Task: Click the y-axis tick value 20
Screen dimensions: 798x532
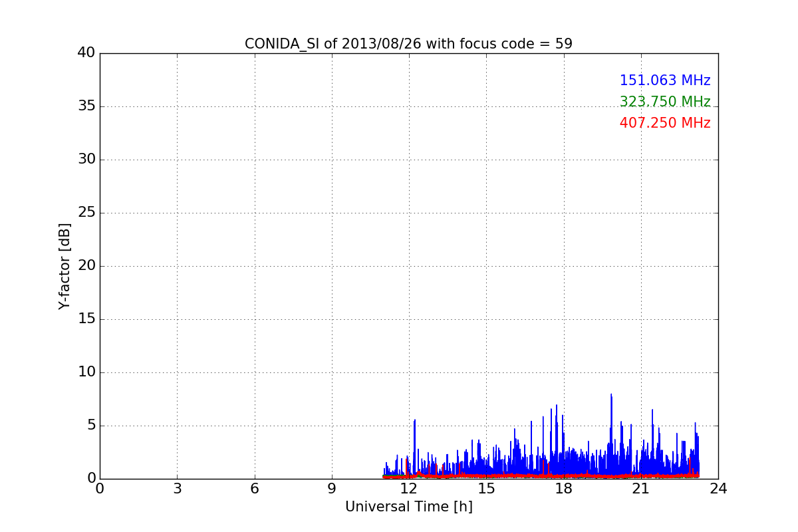Action: 86,266
